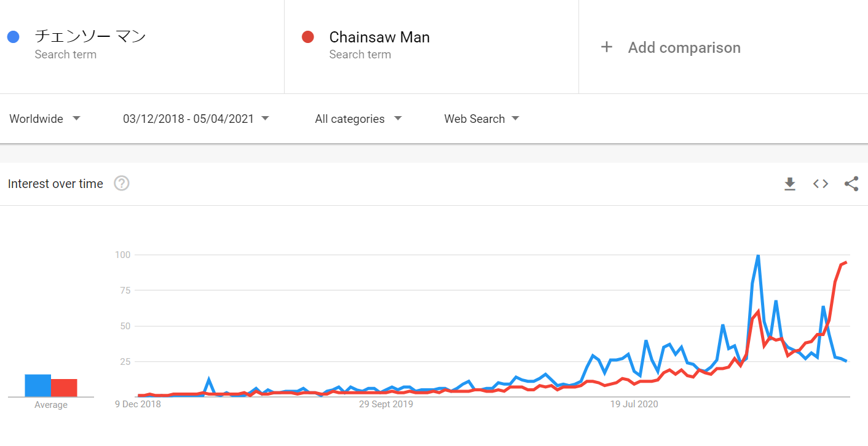Click the Interest over time heading
The image size is (868, 446).
55,184
